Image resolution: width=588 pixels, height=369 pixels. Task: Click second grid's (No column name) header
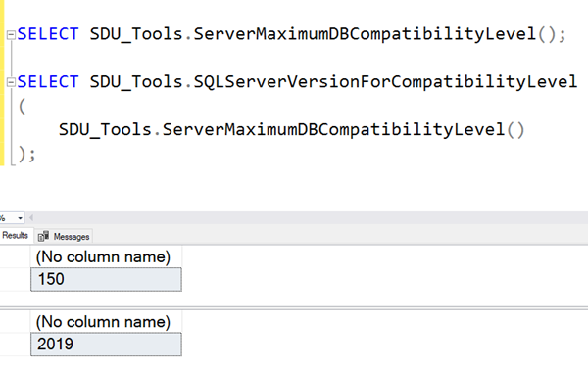point(106,322)
